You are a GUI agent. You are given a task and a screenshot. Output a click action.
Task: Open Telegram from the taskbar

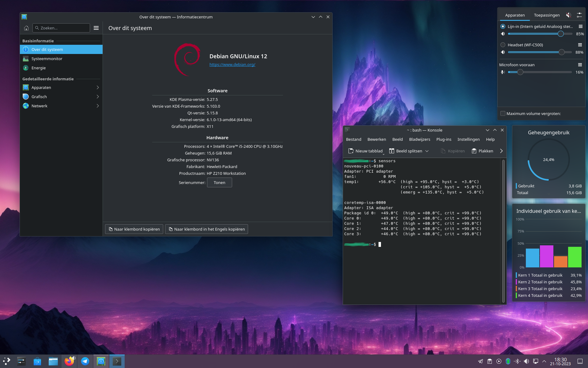point(85,361)
